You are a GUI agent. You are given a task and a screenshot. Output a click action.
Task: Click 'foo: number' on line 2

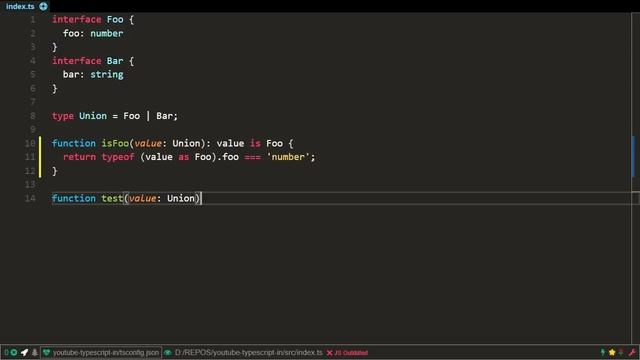point(93,33)
